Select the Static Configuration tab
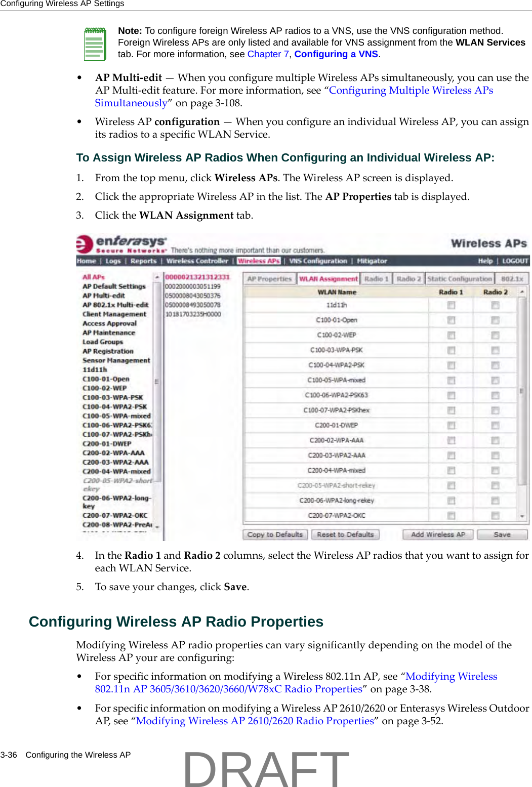The width and height of the screenshot is (532, 787). (x=460, y=279)
